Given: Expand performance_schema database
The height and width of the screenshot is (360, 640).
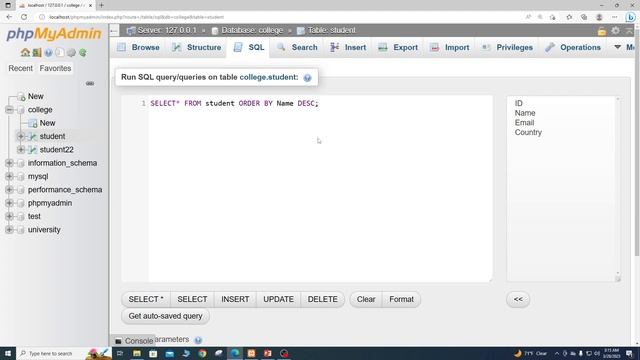Looking at the screenshot, I should point(9,190).
